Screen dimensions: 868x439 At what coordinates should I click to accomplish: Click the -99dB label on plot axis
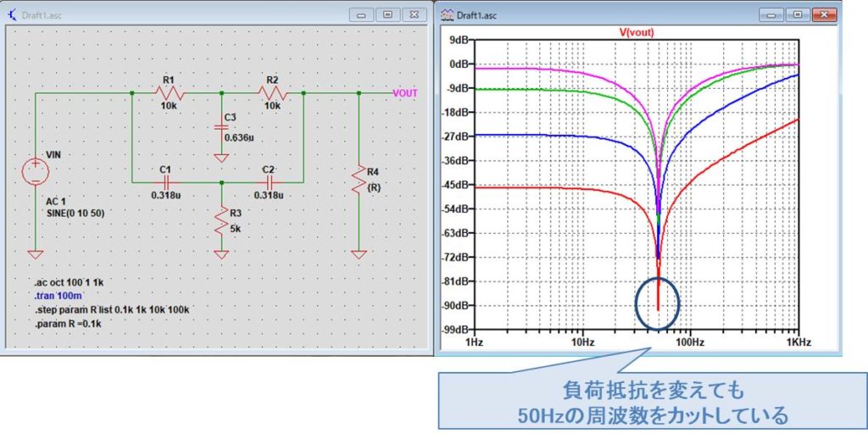pyautogui.click(x=457, y=330)
